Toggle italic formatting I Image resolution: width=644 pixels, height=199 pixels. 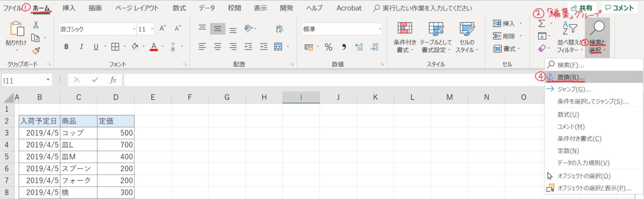(82, 47)
